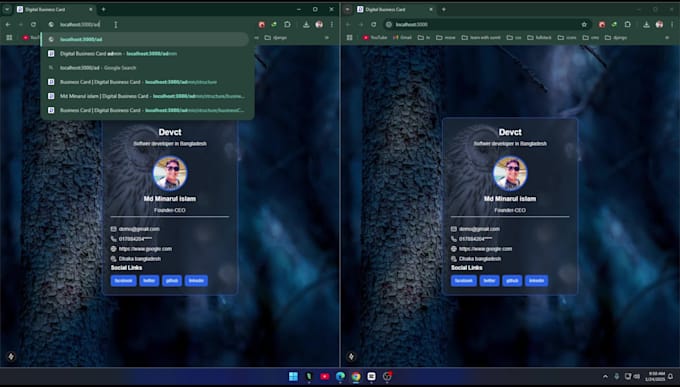Click linkedin social button on right card
Image resolution: width=680 pixels, height=387 pixels.
536,281
